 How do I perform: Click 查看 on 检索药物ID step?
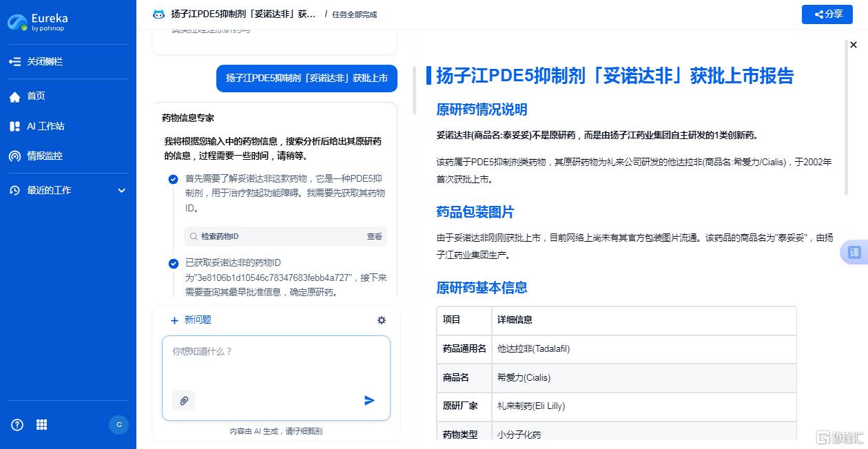(x=374, y=236)
